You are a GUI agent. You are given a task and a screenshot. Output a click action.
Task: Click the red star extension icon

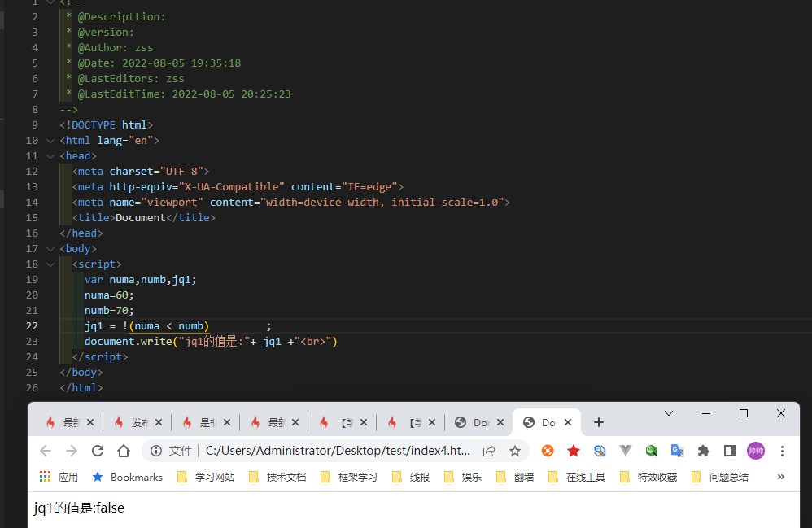pyautogui.click(x=574, y=451)
